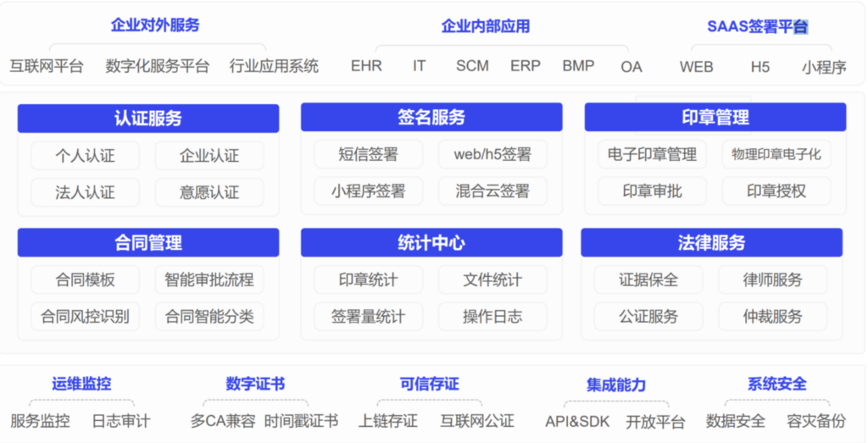The height and width of the screenshot is (443, 868).
Task: Open 电子印章管理 item
Action: point(652,154)
